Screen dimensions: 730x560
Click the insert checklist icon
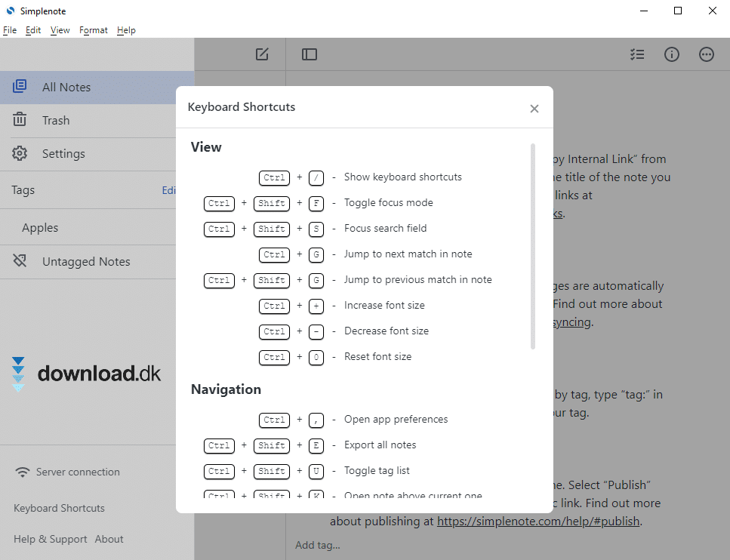click(x=637, y=54)
